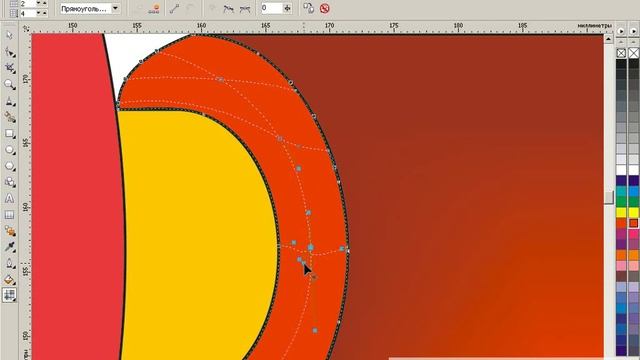Click the active Mesh Fill tool
The image size is (640, 360).
click(9, 295)
